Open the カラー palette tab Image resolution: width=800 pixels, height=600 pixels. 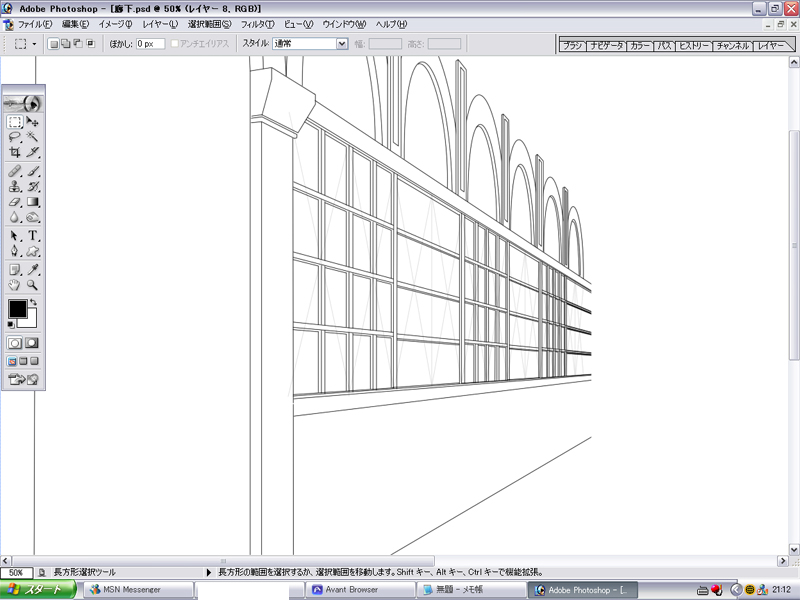coord(639,46)
